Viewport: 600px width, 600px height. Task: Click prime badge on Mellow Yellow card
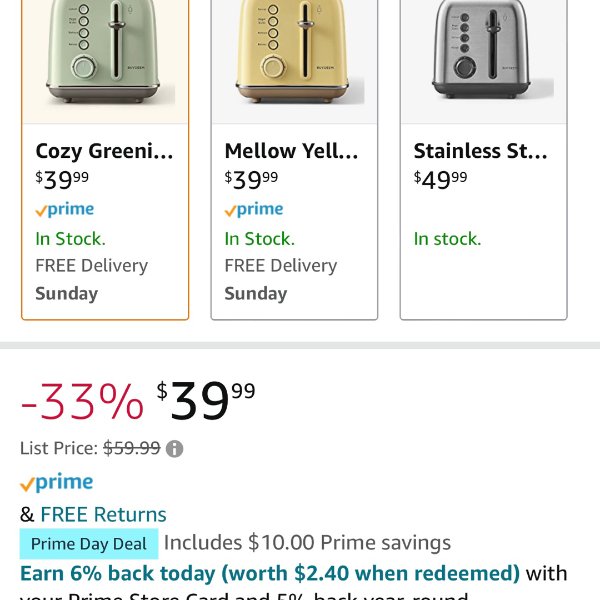point(254,210)
